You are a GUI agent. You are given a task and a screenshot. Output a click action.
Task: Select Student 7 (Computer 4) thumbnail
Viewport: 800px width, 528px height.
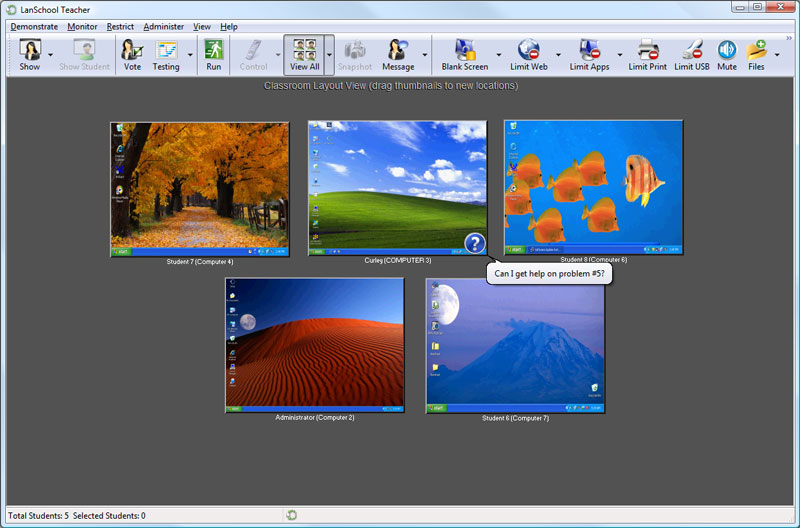coord(200,189)
